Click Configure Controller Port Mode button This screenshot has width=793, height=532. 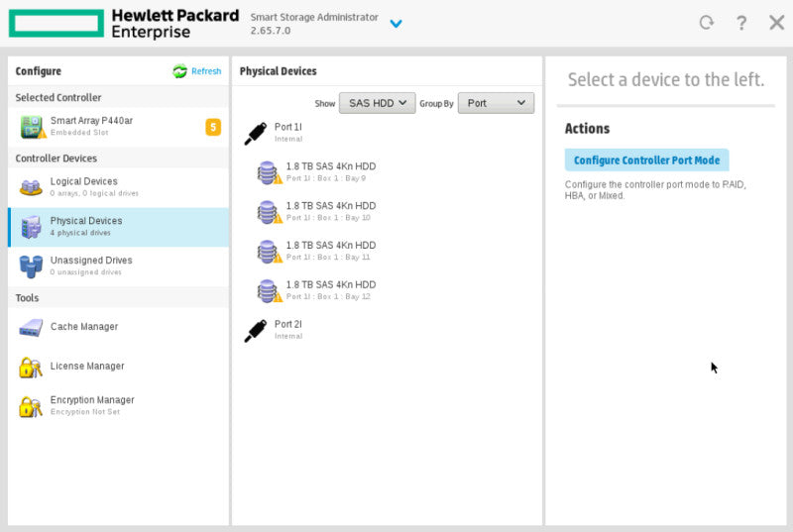647,160
